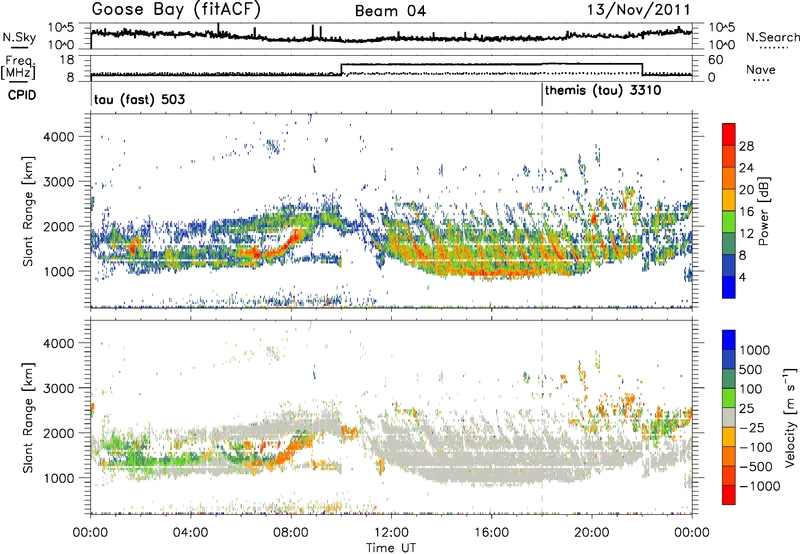Click the '-1000' tick on the Velocity colorbar

coord(760,486)
